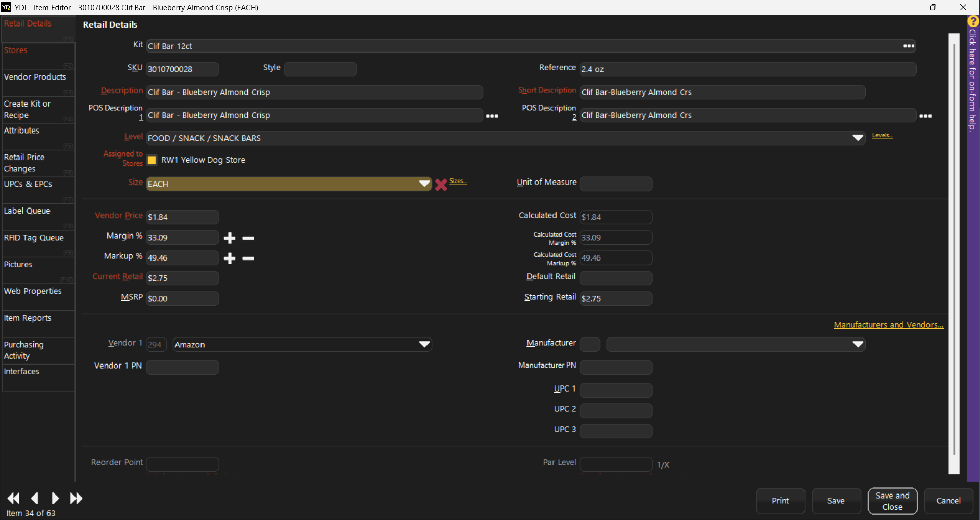Jump to the last item record

[76, 498]
